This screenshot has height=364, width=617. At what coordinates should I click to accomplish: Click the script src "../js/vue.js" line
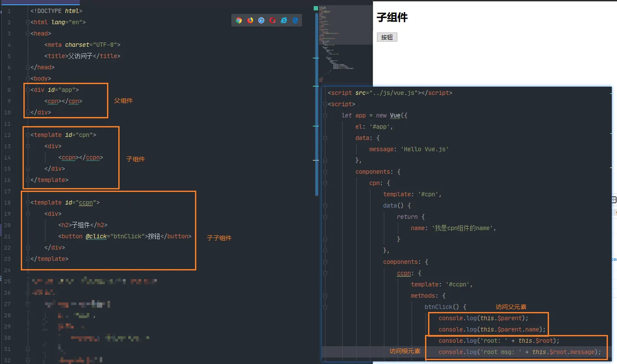pos(390,93)
